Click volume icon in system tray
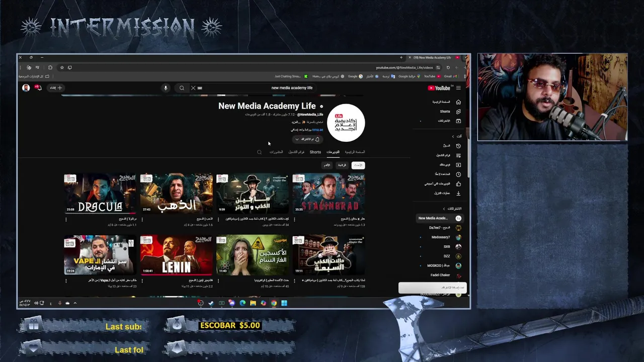Viewport: 644px width, 362px height. pyautogui.click(x=36, y=303)
